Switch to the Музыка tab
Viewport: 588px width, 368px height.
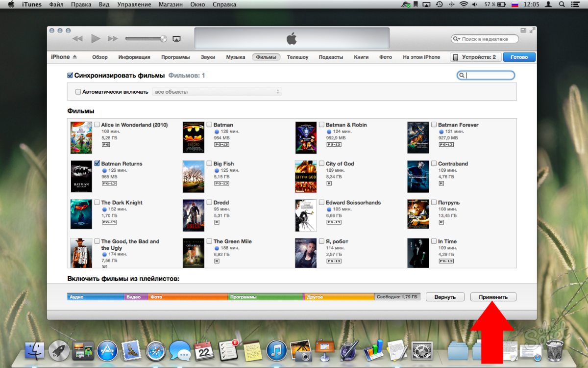click(235, 57)
